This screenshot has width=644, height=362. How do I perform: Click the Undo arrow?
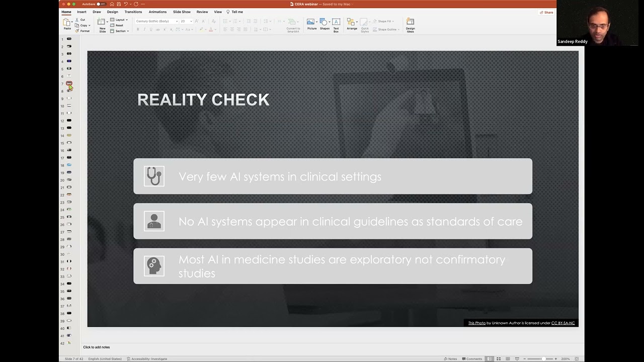(x=126, y=4)
